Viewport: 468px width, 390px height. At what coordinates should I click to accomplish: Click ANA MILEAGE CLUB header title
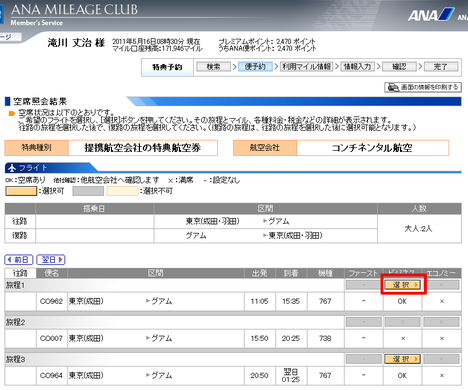coord(75,10)
